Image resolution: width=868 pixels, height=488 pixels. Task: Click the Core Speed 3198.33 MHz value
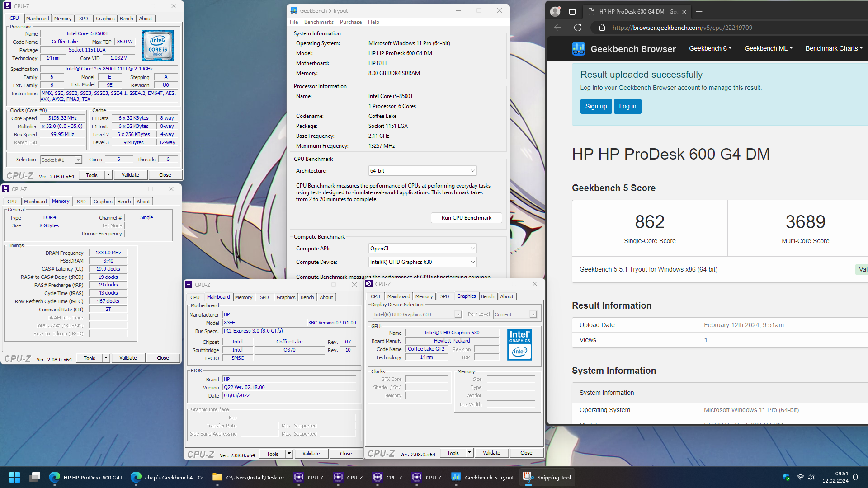[x=63, y=118]
